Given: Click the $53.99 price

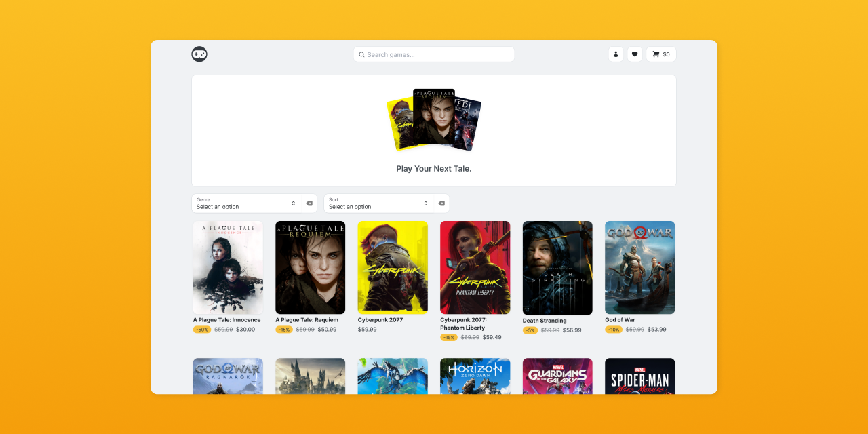Looking at the screenshot, I should click(657, 330).
